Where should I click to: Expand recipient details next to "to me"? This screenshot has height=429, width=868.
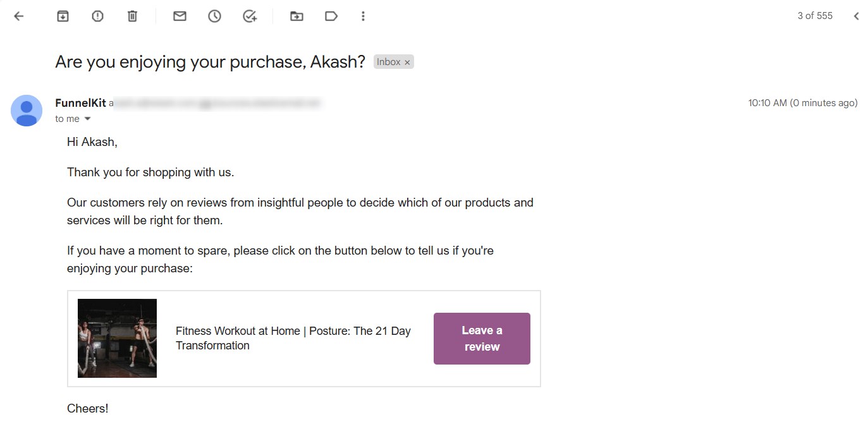88,119
